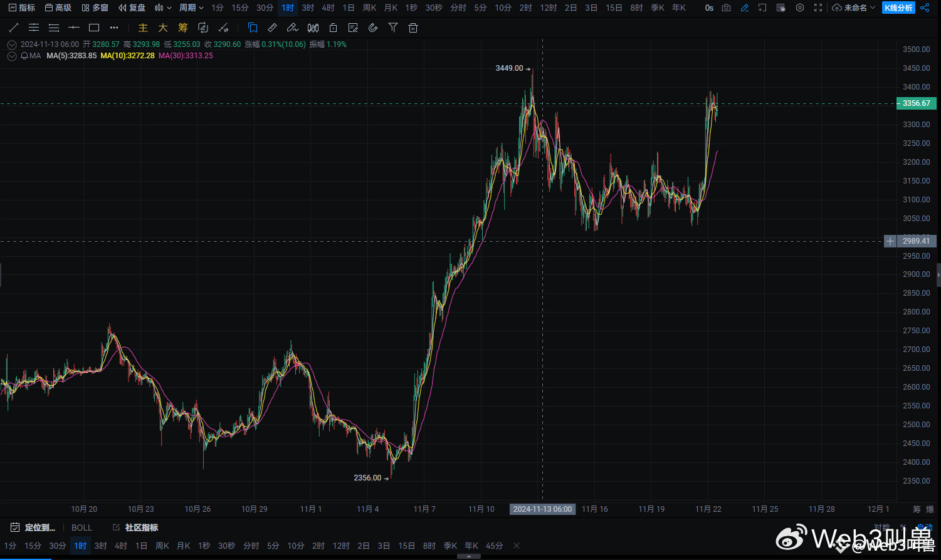Switch to 1日 interval in top bar
This screenshot has width=941, height=560.
(349, 8)
